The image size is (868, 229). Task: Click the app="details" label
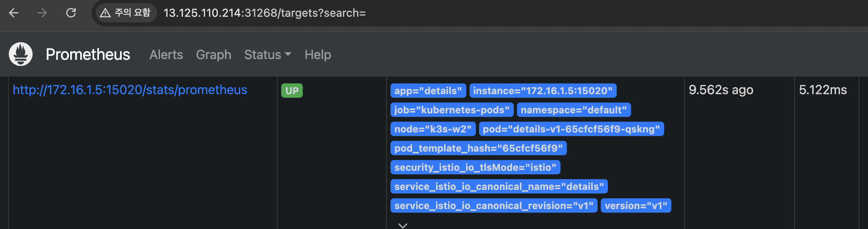428,91
